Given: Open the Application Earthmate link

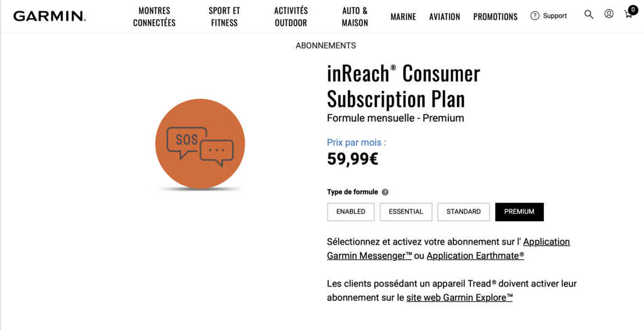Looking at the screenshot, I should click(x=475, y=256).
